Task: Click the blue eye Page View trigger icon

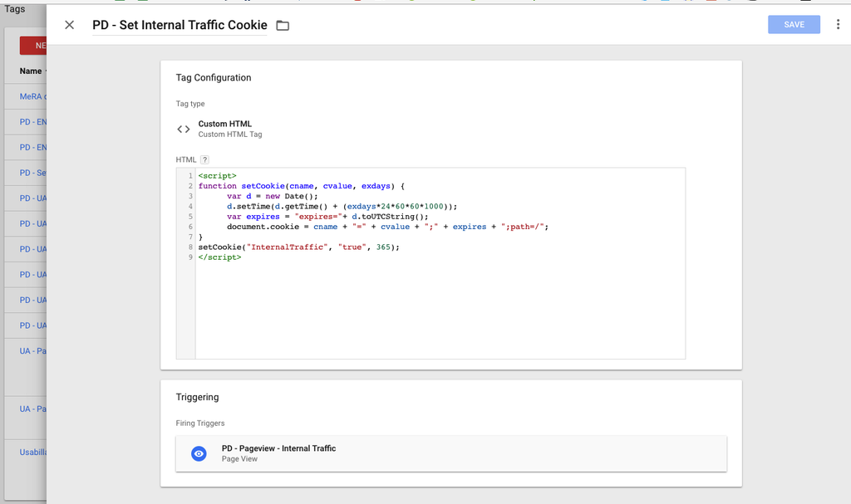Action: [x=199, y=453]
